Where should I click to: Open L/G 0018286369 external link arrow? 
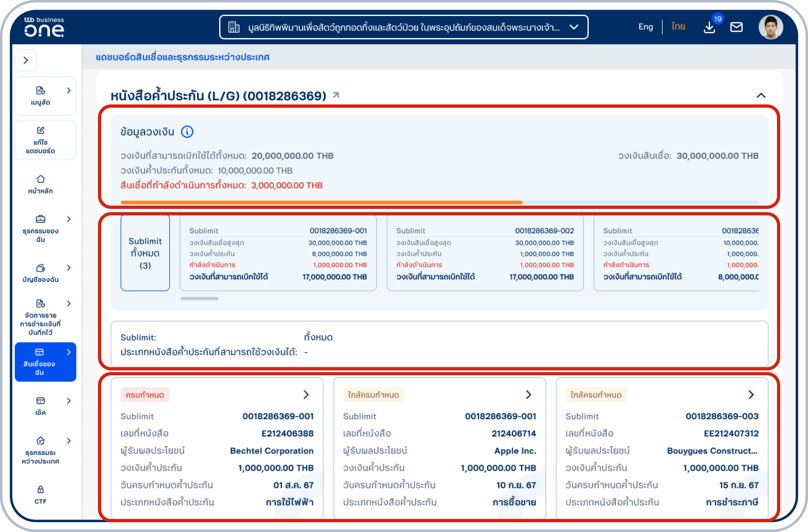coord(336,95)
